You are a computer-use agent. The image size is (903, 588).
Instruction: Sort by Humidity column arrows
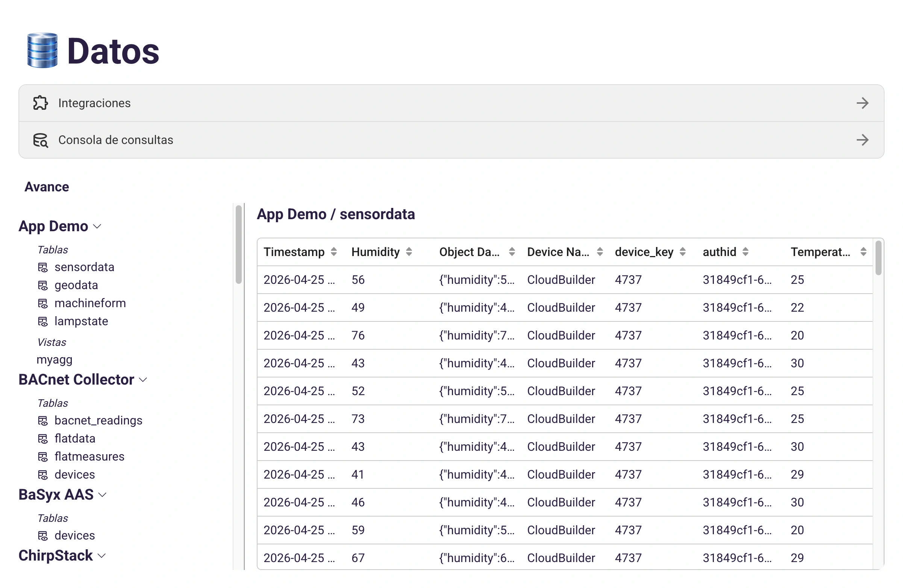(x=409, y=252)
